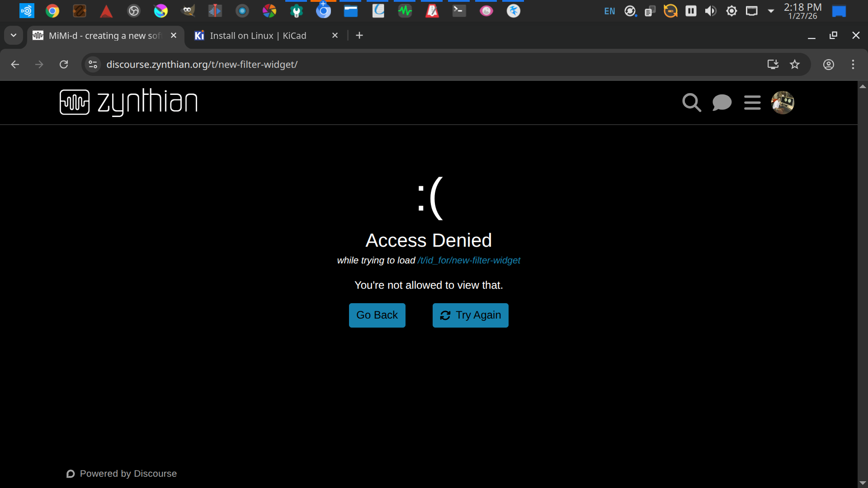Click the install app icon in address bar

click(x=773, y=65)
